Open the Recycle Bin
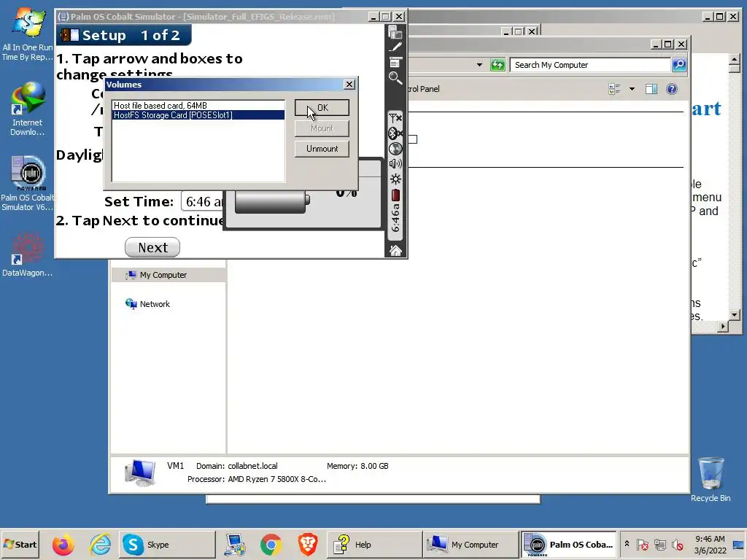Screen dimensions: 747x560 pyautogui.click(x=711, y=480)
